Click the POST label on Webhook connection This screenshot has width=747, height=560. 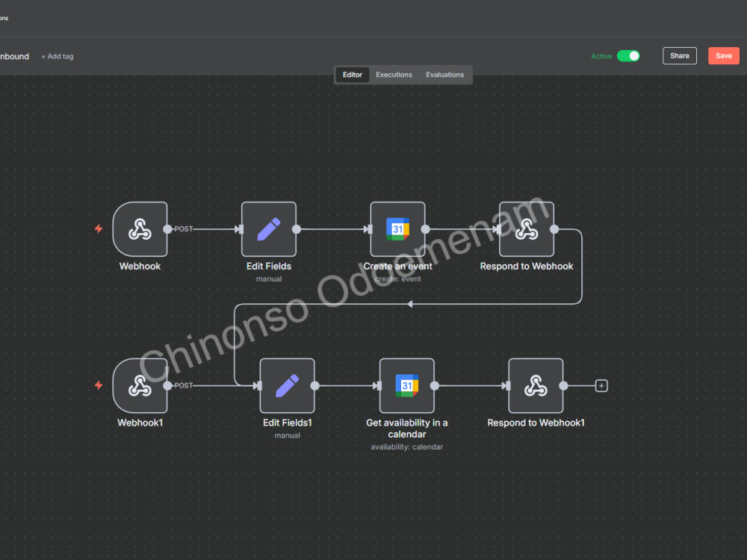pyautogui.click(x=184, y=229)
